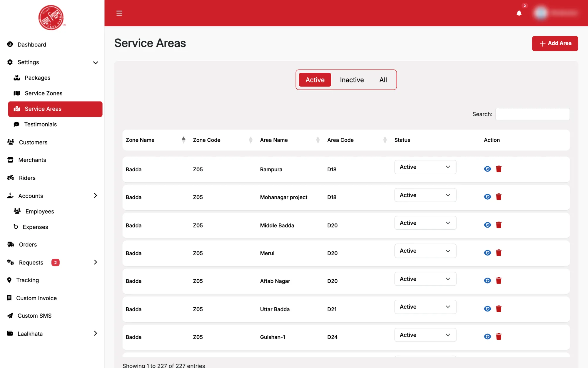Expand the Laalkhata submenu arrow
The width and height of the screenshot is (588, 368).
96,333
